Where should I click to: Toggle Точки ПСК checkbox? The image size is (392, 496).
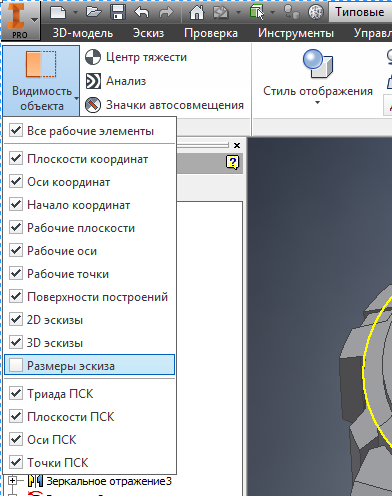tap(16, 462)
